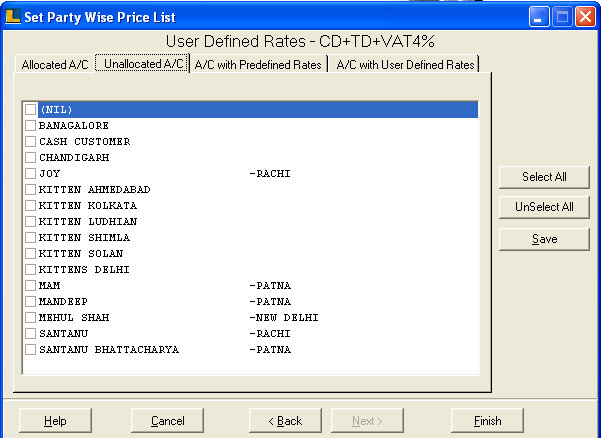Image resolution: width=601 pixels, height=438 pixels.
Task: Open the Unallocated A/C tab
Action: tap(143, 63)
